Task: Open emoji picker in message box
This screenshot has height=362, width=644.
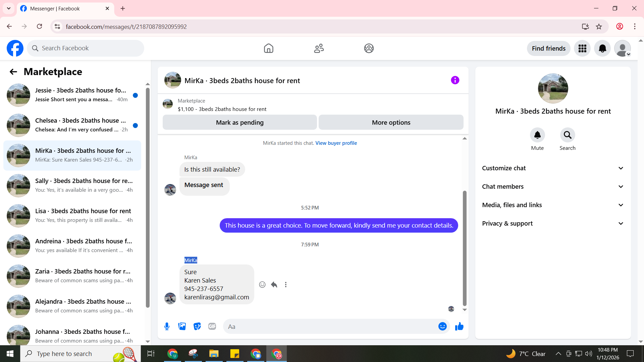Action: [x=442, y=326]
